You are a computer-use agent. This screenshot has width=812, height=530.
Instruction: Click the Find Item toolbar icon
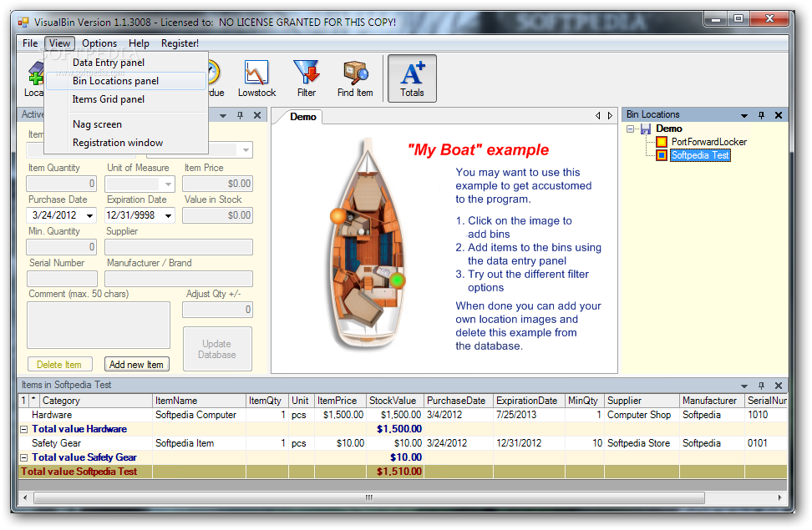point(355,78)
